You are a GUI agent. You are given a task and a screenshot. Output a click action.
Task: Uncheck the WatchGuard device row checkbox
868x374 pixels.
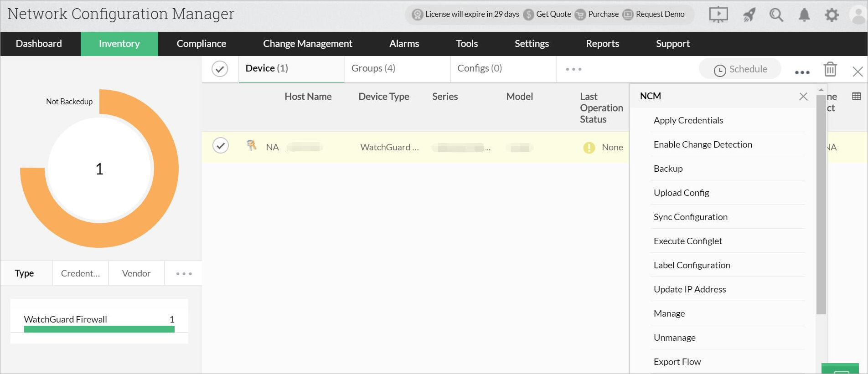(x=221, y=146)
